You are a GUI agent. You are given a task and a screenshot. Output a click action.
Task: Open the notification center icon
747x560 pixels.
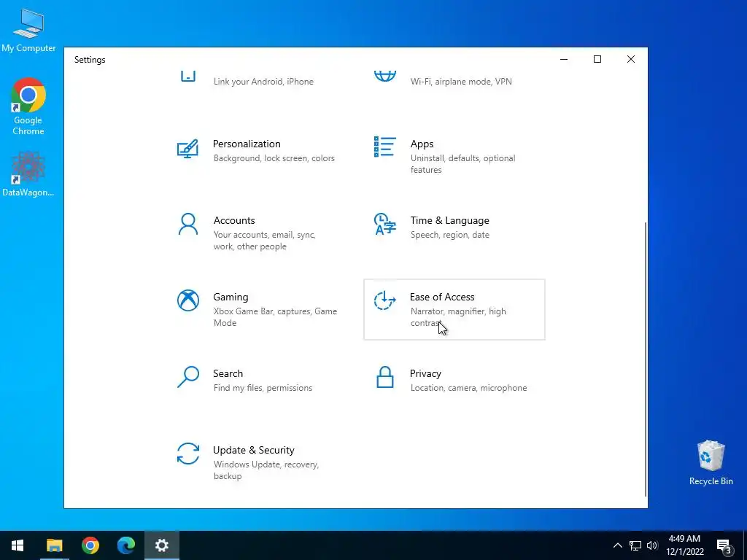click(x=724, y=545)
